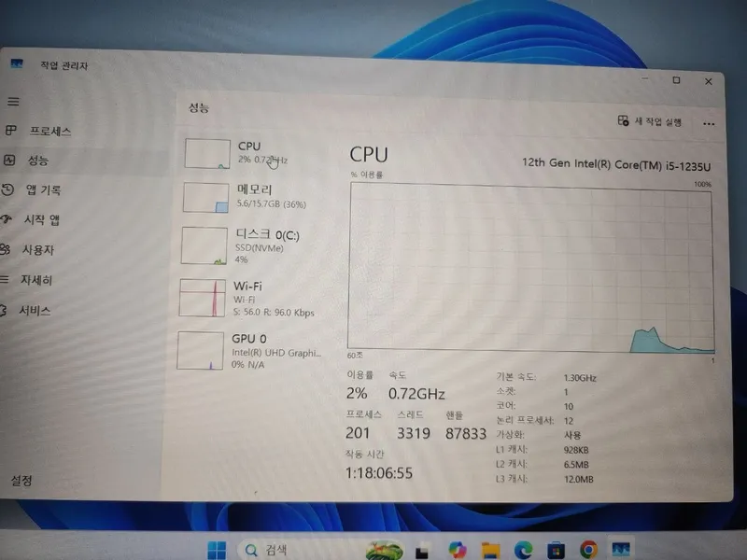The width and height of the screenshot is (747, 560).
Task: Click the 사용자 people icon
Action: click(5, 249)
